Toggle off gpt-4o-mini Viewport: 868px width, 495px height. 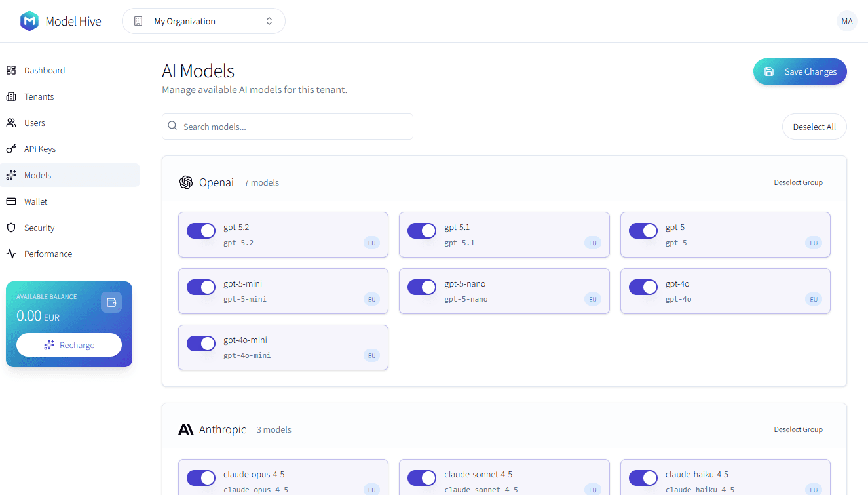[201, 344]
